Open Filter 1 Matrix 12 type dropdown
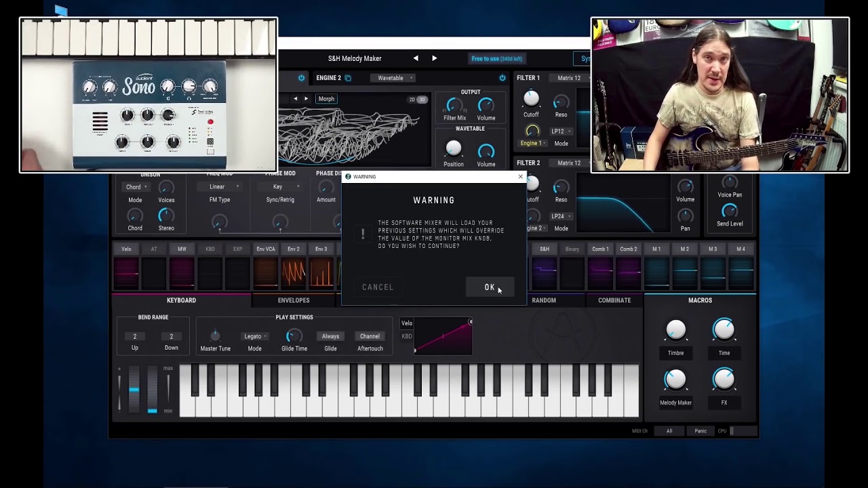The height and width of the screenshot is (488, 868). [571, 78]
